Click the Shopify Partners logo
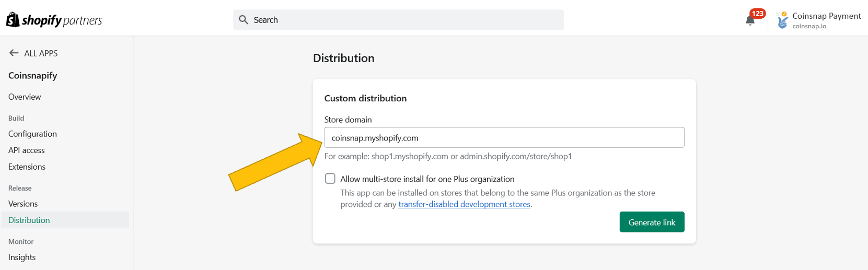This screenshot has height=270, width=868. (x=54, y=20)
